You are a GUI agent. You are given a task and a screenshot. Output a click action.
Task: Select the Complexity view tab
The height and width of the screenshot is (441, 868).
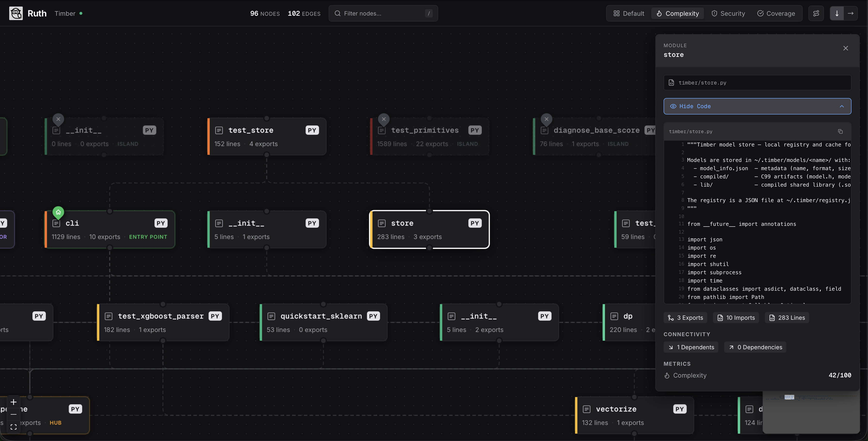(x=678, y=14)
